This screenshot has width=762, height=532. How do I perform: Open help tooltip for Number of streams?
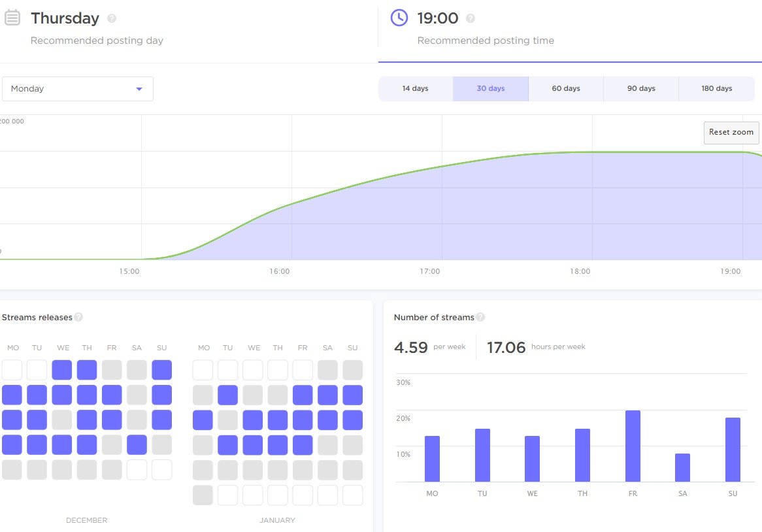(x=480, y=317)
